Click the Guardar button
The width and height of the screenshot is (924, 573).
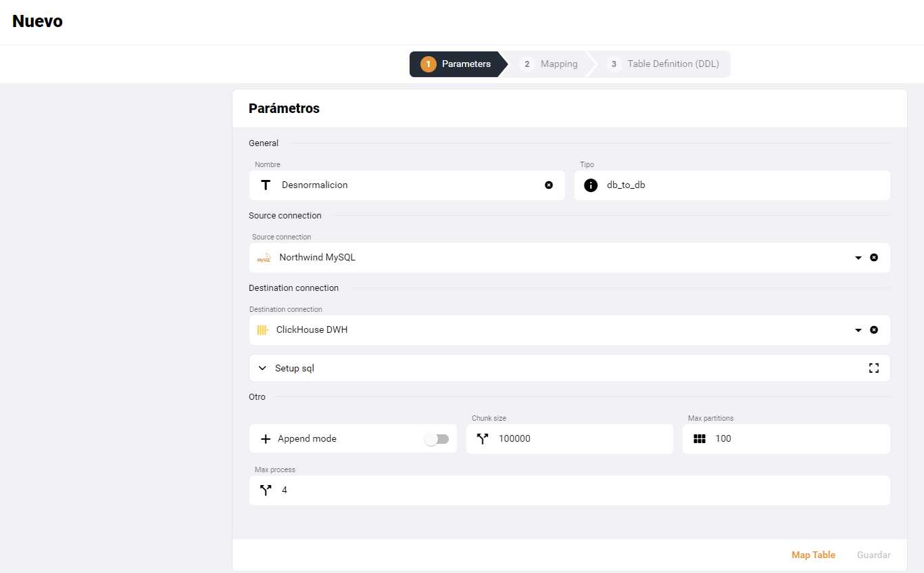(x=873, y=555)
